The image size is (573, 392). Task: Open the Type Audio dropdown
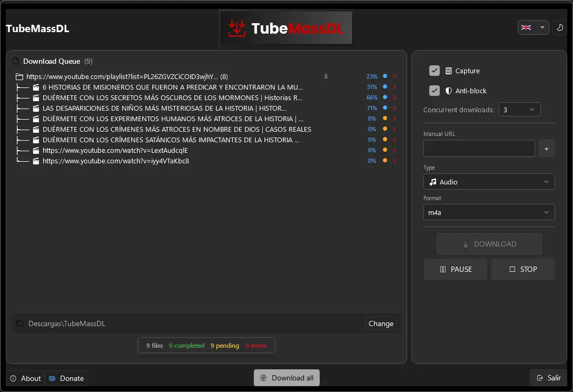coord(489,182)
